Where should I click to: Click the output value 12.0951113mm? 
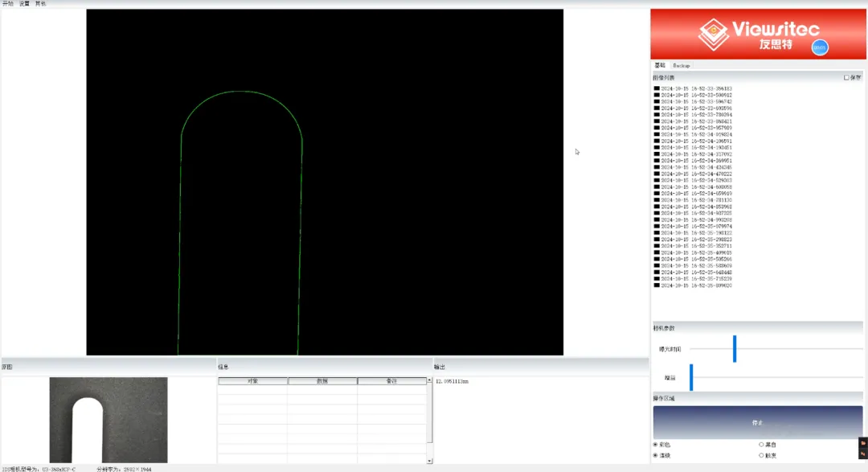pyautogui.click(x=452, y=381)
